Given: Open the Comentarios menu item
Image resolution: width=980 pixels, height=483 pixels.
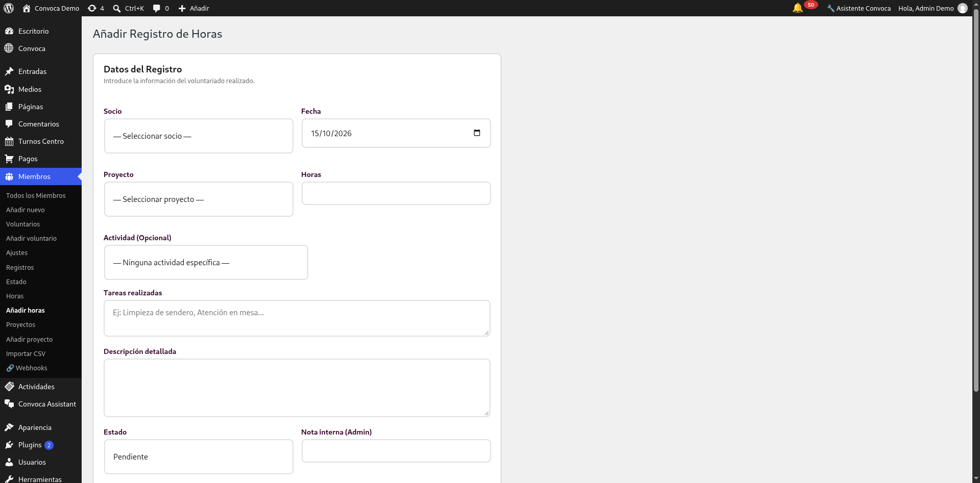Looking at the screenshot, I should tap(41, 124).
